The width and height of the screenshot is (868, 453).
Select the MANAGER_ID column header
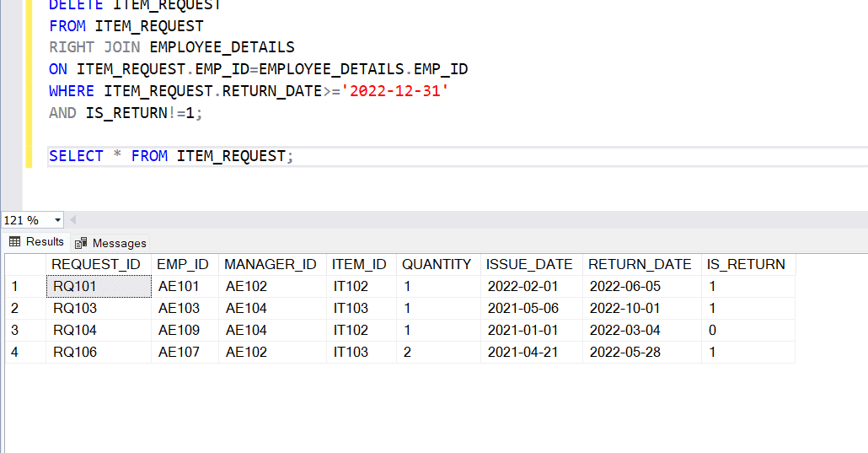[272, 265]
